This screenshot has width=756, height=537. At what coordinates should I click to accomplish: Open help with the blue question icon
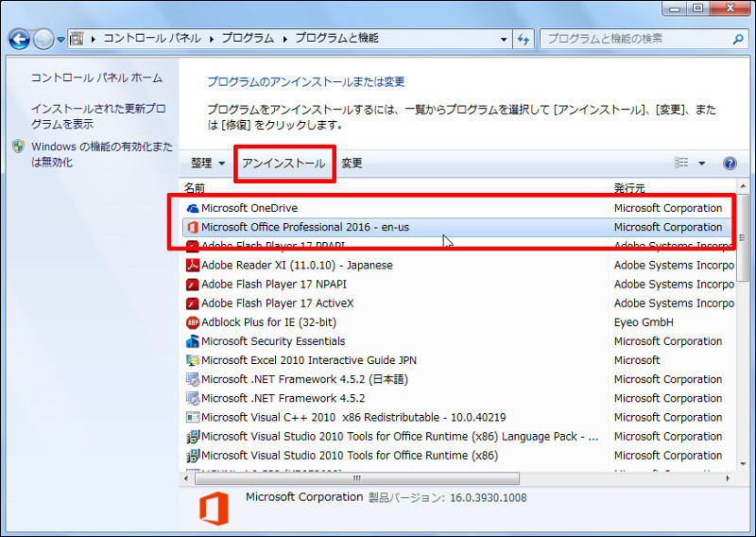[x=730, y=163]
